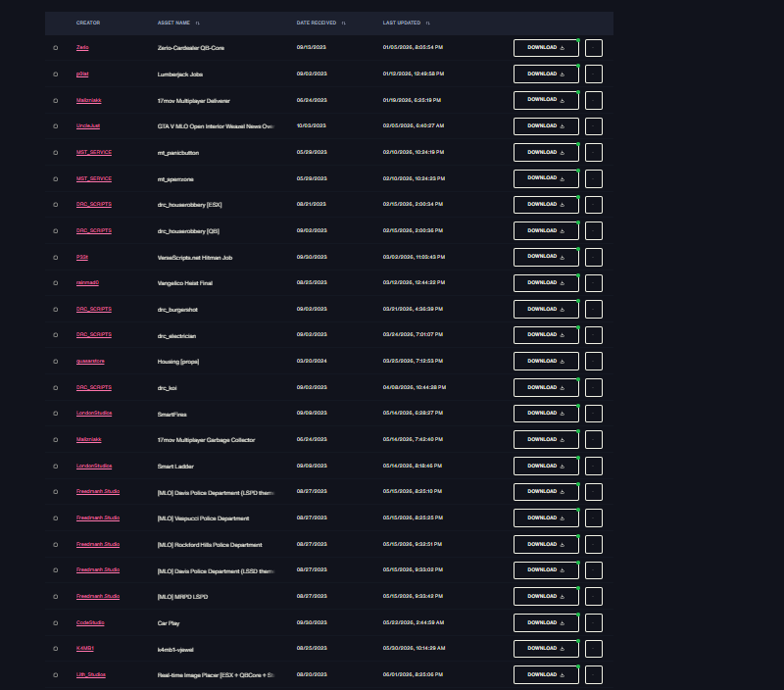Open more options for Housing [props]
Screen dimensions: 784x690
(594, 361)
